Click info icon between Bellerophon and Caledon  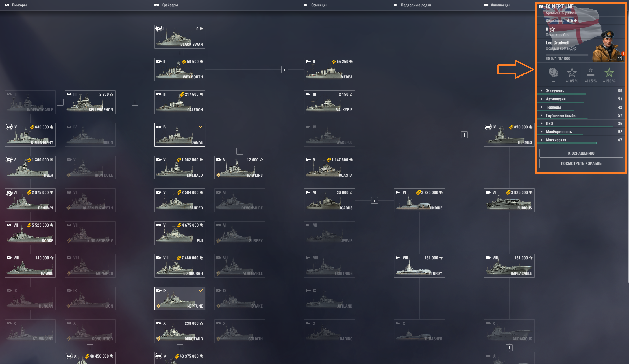tap(135, 102)
